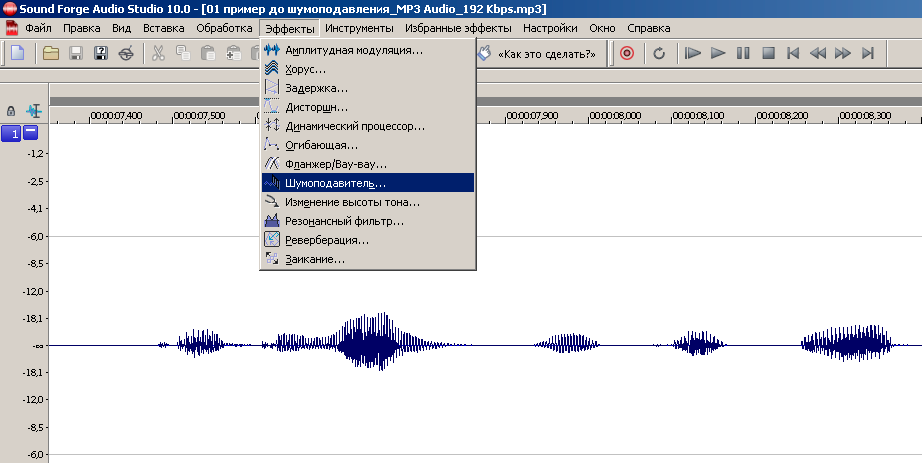922x463 pixels.
Task: Open the Окно menu
Action: 602,28
